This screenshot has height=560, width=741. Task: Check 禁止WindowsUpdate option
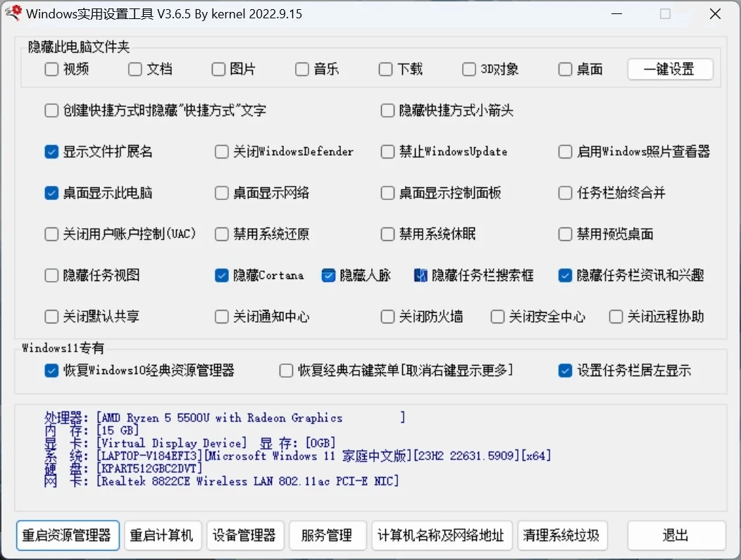(x=387, y=151)
